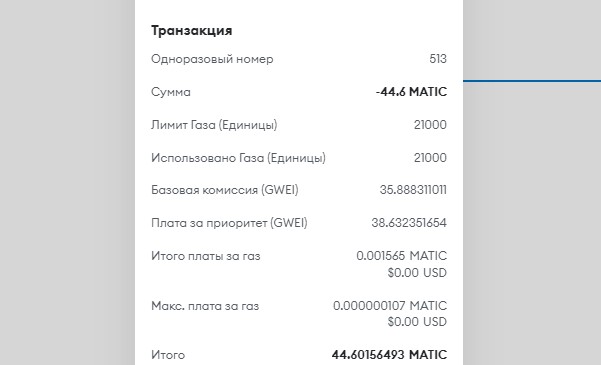Select the Плата за приоритет (GWEI) label
Image resolution: width=601 pixels, height=365 pixels.
[x=229, y=223]
